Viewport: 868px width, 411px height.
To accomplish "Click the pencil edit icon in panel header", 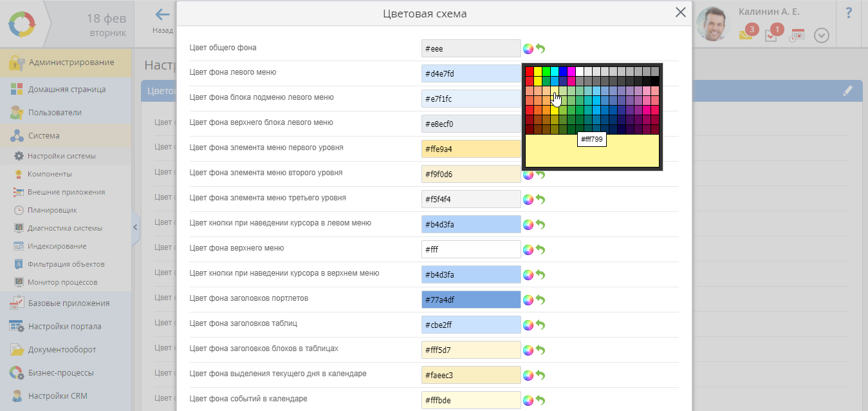I will tap(848, 91).
